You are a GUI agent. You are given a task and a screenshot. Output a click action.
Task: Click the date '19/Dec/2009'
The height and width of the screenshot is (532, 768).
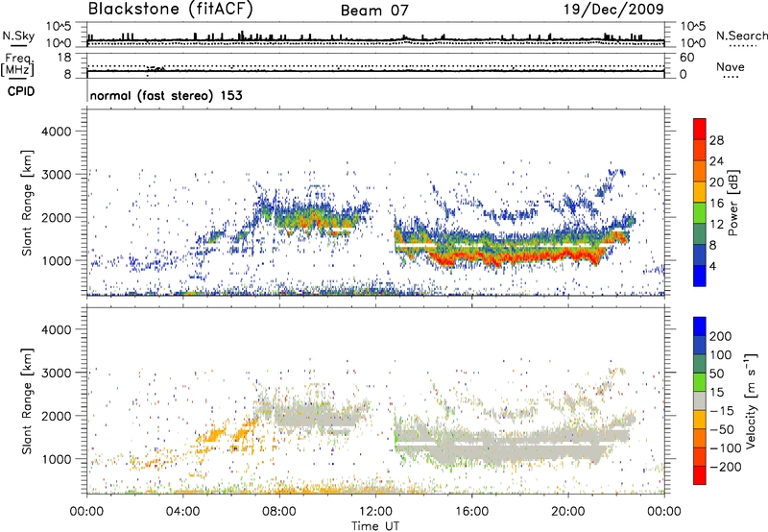tap(613, 9)
